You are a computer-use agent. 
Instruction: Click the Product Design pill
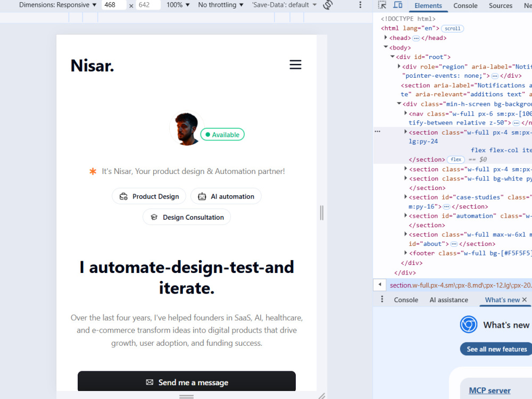[x=149, y=196]
